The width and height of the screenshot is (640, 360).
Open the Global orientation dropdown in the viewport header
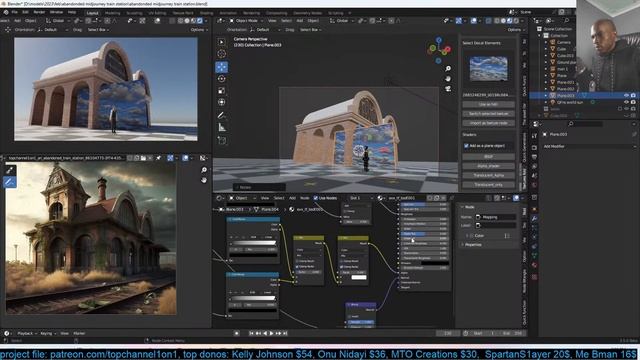(x=343, y=20)
